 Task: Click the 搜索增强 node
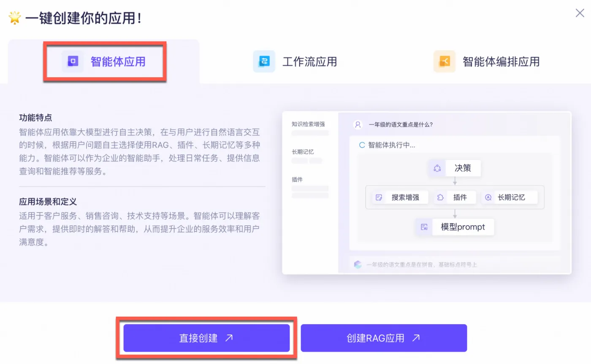(x=400, y=197)
